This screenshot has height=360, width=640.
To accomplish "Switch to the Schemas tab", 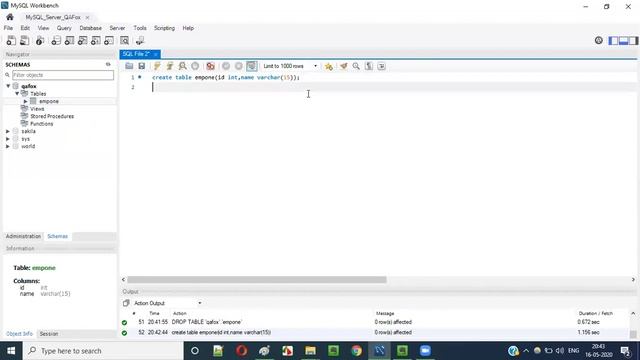I will coord(58,236).
